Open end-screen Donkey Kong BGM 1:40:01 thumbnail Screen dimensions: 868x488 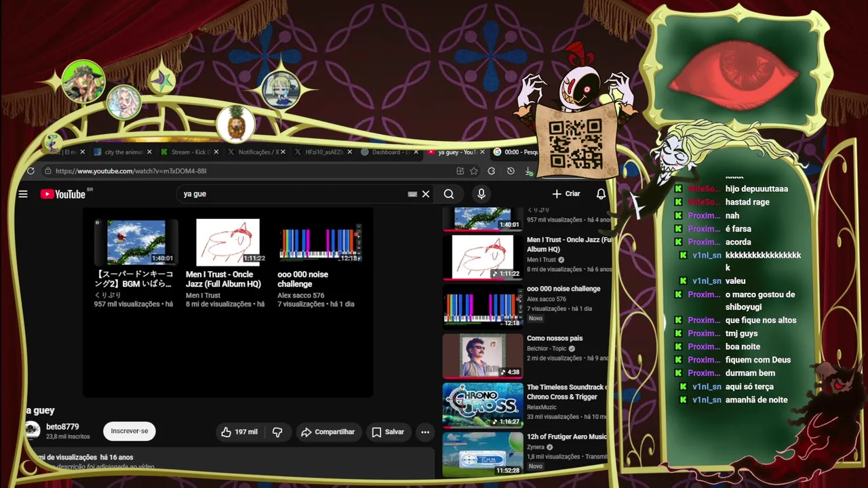pyautogui.click(x=136, y=242)
